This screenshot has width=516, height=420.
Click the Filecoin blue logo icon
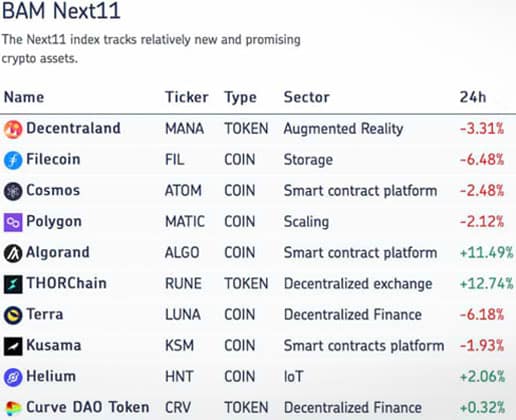coord(13,160)
